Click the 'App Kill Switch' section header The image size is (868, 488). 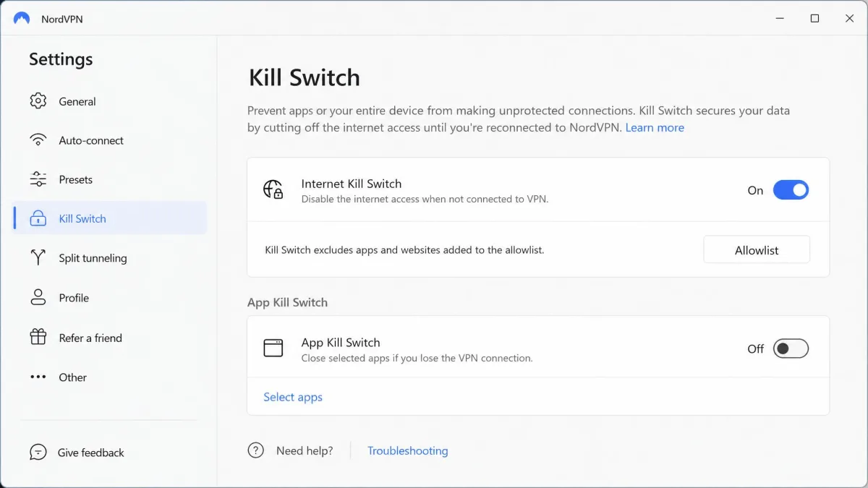pyautogui.click(x=287, y=302)
